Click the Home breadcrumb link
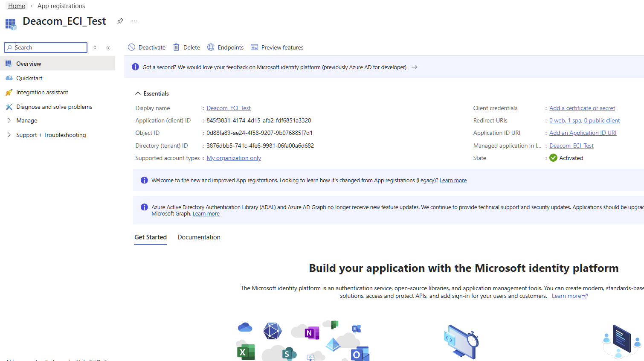The width and height of the screenshot is (644, 361). (17, 6)
